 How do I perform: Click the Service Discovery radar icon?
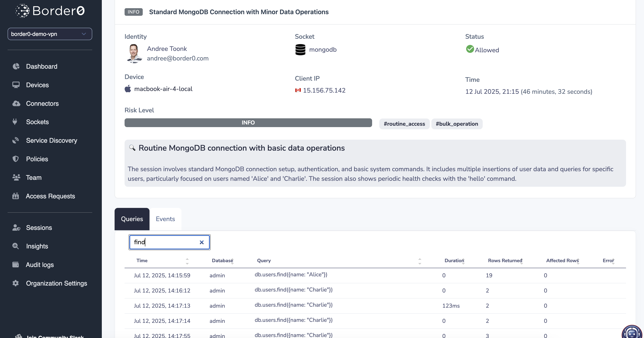(x=16, y=140)
